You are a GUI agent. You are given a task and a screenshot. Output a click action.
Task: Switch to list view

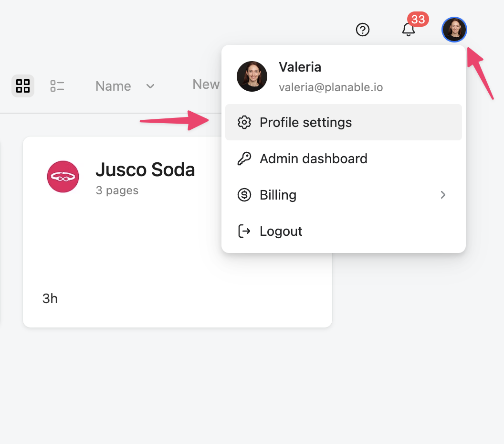57,86
